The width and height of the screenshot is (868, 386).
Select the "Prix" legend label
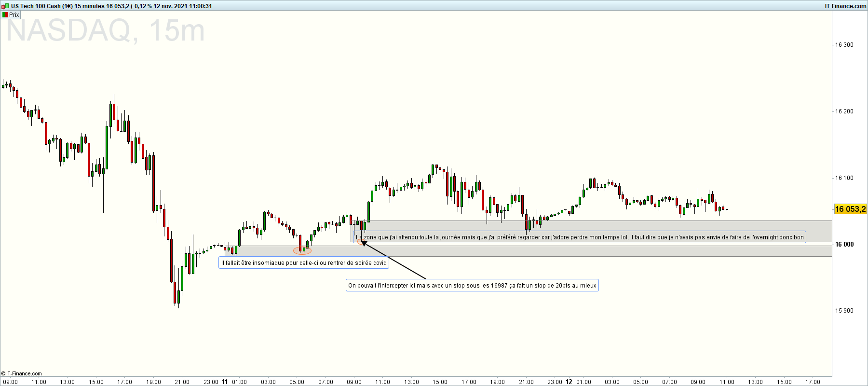coord(14,15)
